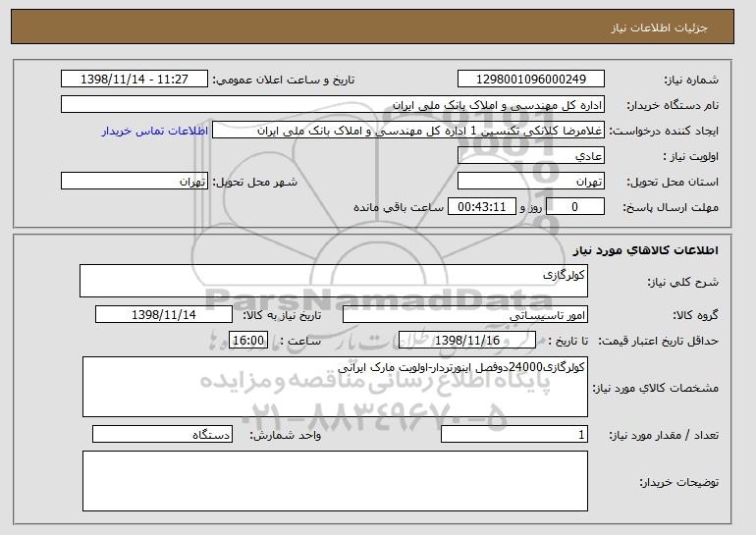
Task: Click the تا تاریخ field 1398/11/16
Action: [467, 341]
